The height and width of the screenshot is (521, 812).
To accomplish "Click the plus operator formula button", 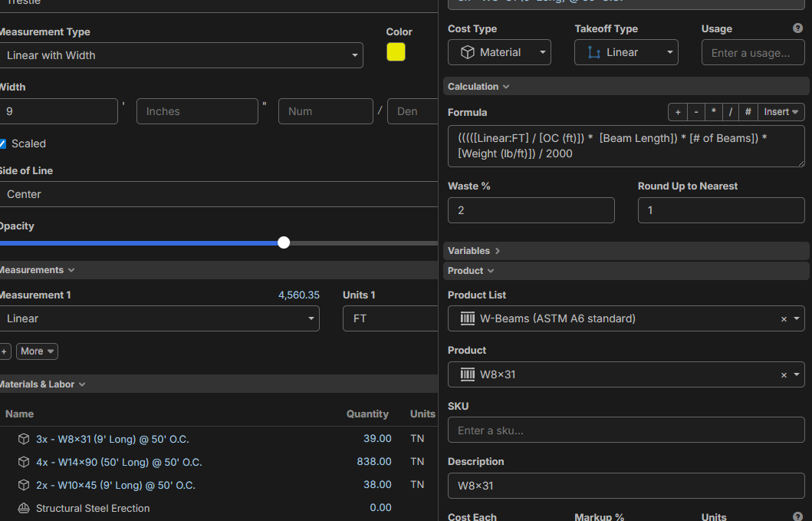I will pyautogui.click(x=677, y=112).
